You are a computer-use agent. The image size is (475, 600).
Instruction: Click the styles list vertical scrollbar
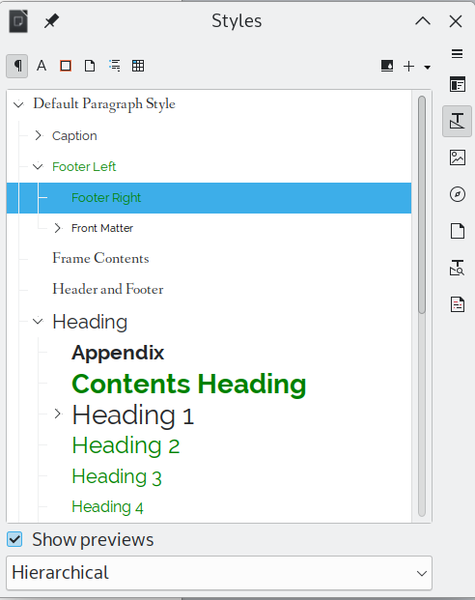[x=422, y=306]
